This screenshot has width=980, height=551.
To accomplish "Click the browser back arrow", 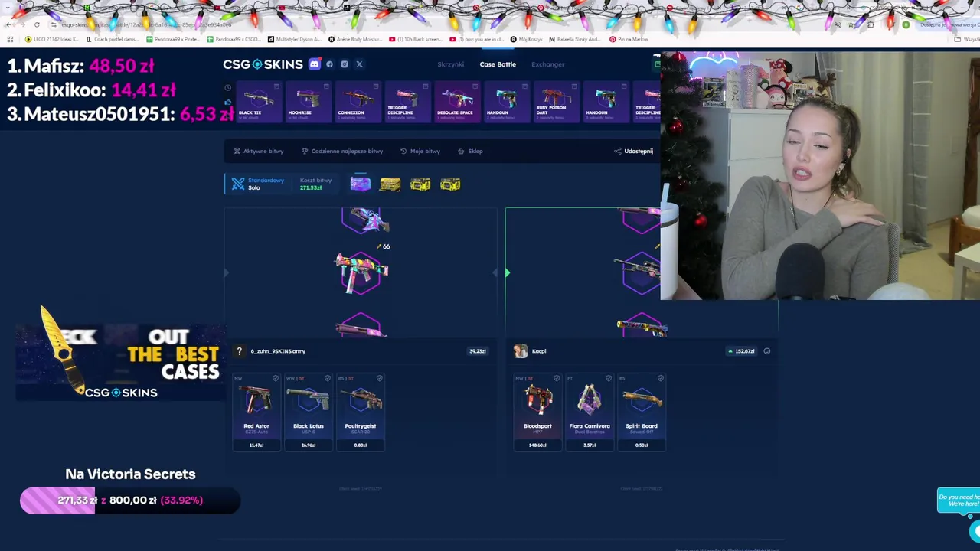I will point(8,24).
